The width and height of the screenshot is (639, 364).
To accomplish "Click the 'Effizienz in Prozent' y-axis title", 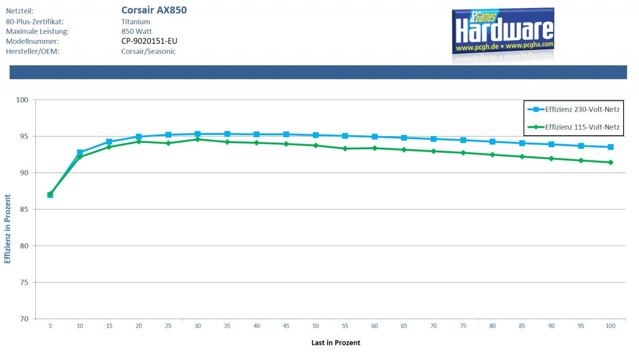I will pos(7,229).
